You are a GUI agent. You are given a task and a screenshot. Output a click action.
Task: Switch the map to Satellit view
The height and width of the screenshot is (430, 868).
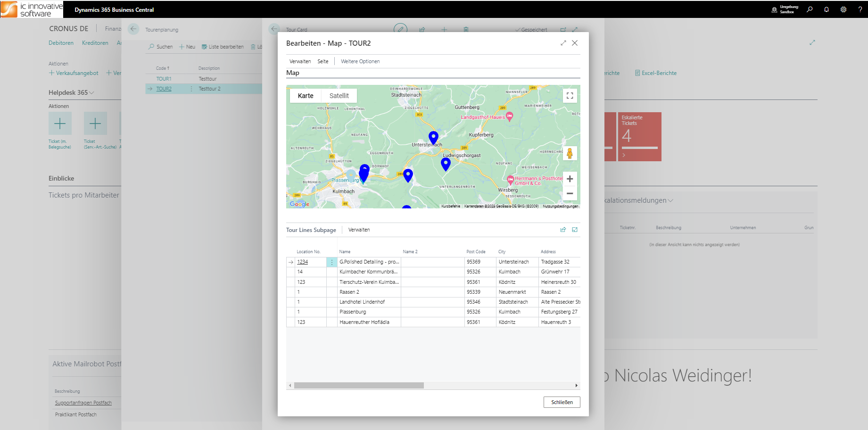339,95
